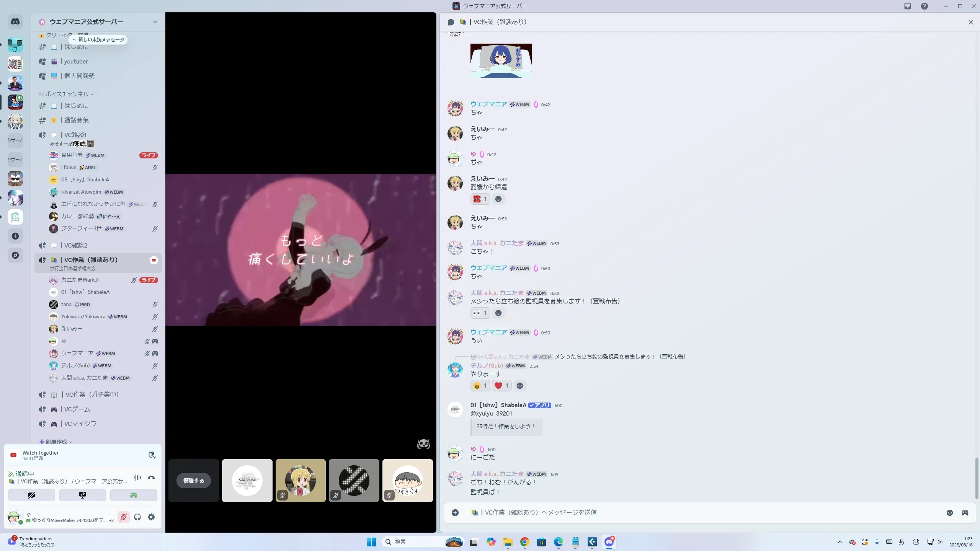The height and width of the screenshot is (551, 980).
Task: Open user settings gear
Action: 151,517
